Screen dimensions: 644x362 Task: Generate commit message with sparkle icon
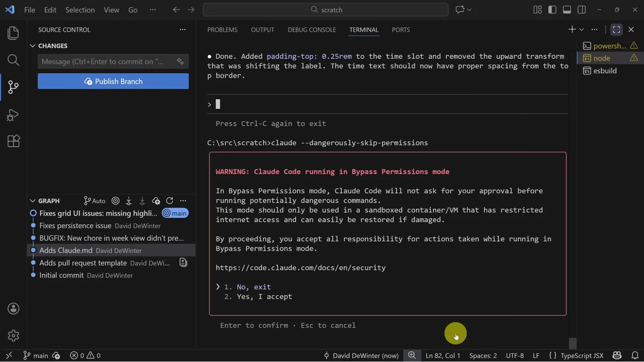tap(180, 61)
